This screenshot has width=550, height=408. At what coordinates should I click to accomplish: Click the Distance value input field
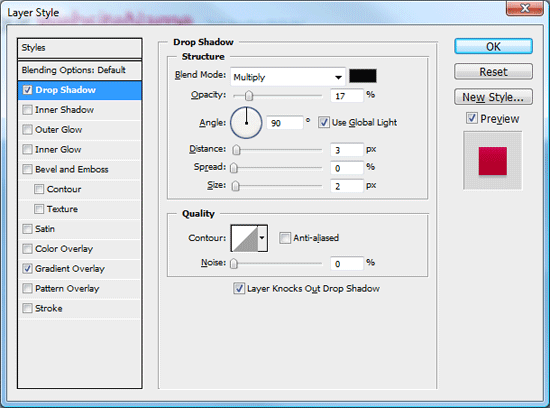pyautogui.click(x=347, y=150)
